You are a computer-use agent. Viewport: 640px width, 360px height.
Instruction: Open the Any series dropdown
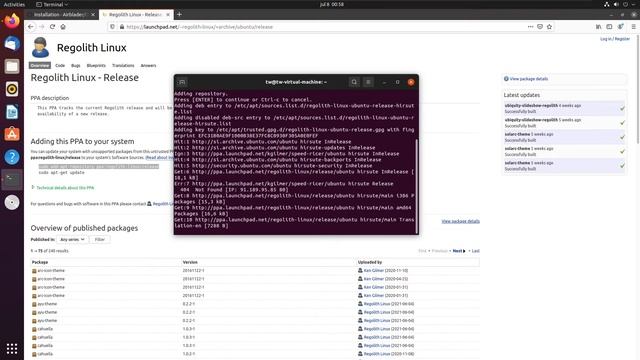pos(72,240)
